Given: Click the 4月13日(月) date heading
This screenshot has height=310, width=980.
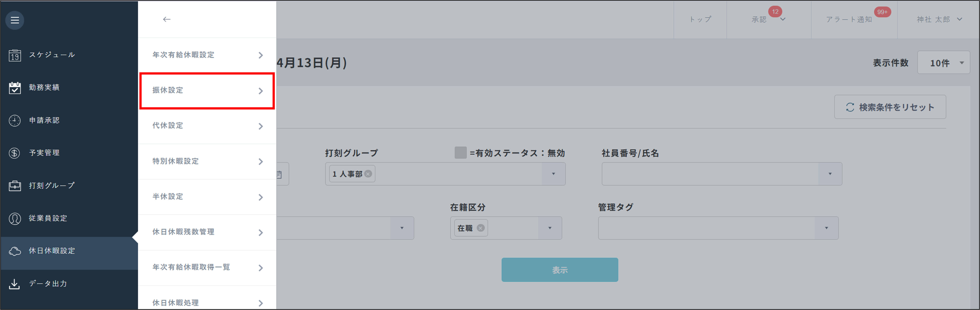Looking at the screenshot, I should [311, 63].
